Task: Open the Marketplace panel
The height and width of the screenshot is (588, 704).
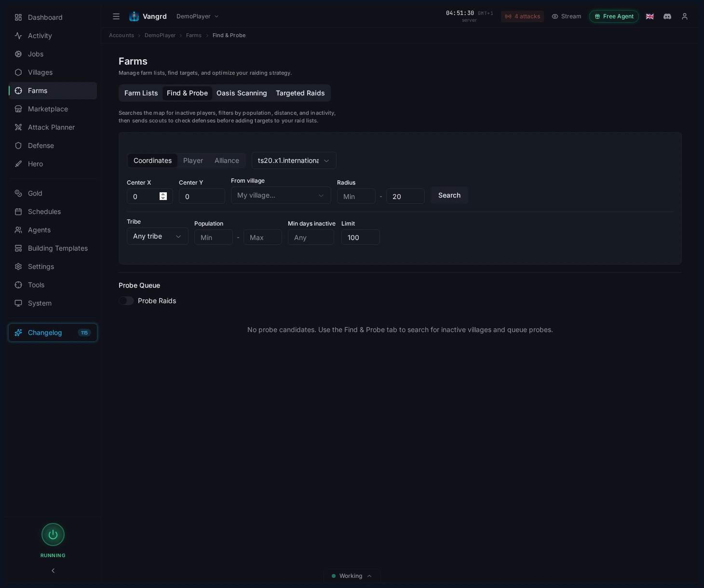Action: (x=48, y=109)
